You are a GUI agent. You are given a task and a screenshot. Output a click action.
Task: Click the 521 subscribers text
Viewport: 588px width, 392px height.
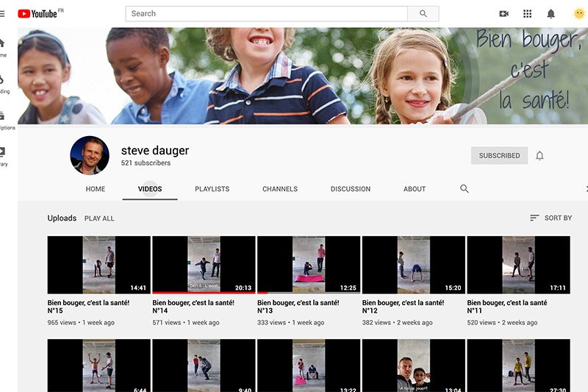coord(146,163)
